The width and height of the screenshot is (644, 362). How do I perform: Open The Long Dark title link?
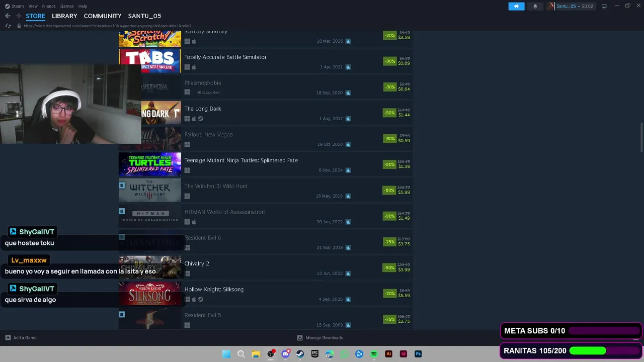click(x=203, y=109)
